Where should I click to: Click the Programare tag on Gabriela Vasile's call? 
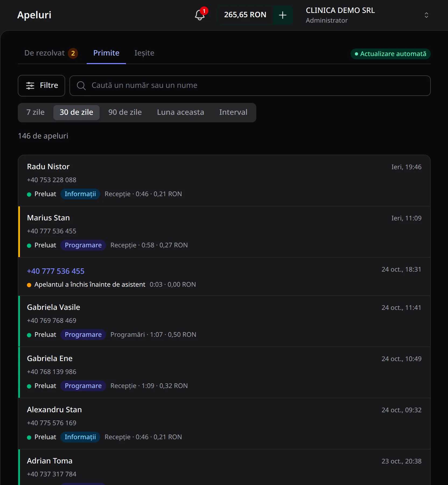(x=83, y=335)
